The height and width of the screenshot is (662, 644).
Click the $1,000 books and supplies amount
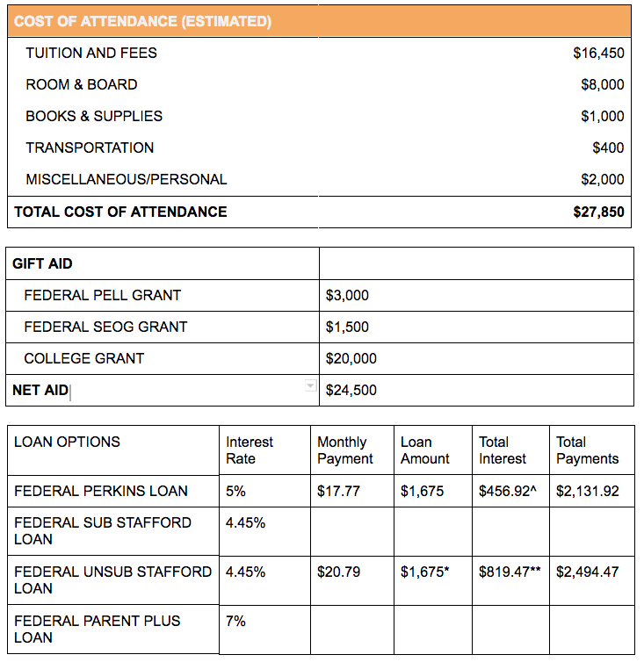[602, 117]
